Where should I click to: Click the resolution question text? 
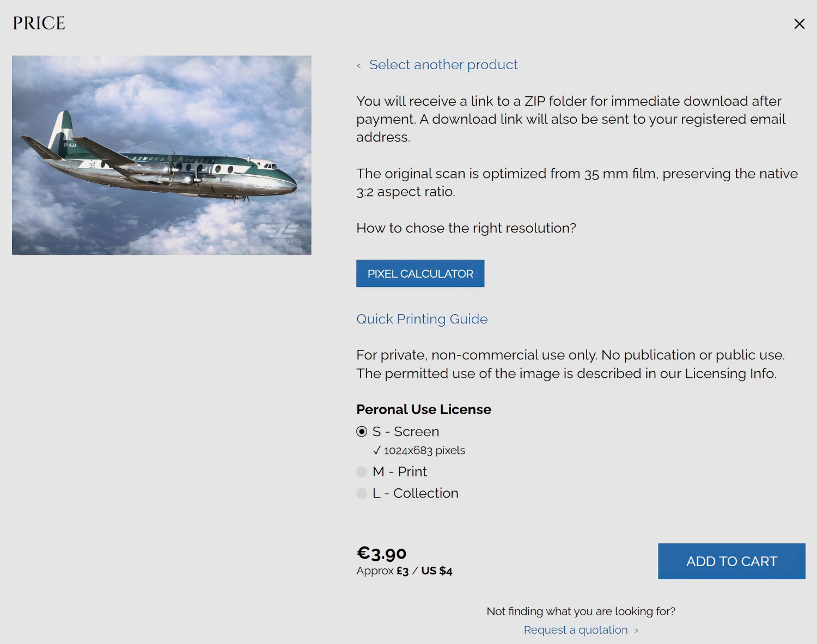(466, 228)
